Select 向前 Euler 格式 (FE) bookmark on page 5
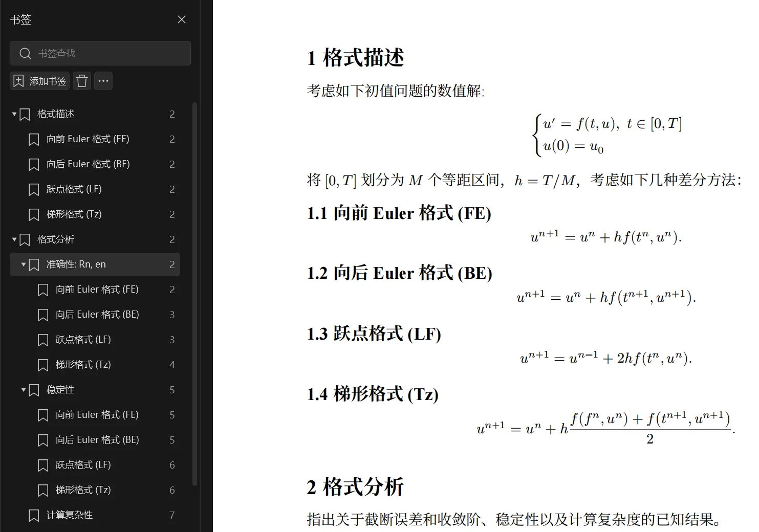This screenshot has height=532, width=759. click(x=97, y=415)
